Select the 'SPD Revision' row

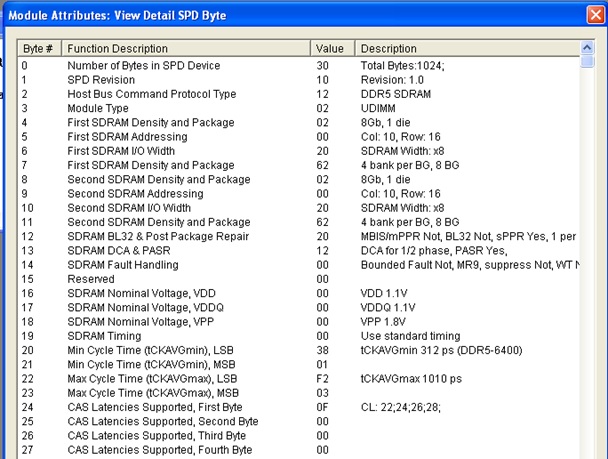tap(299, 80)
